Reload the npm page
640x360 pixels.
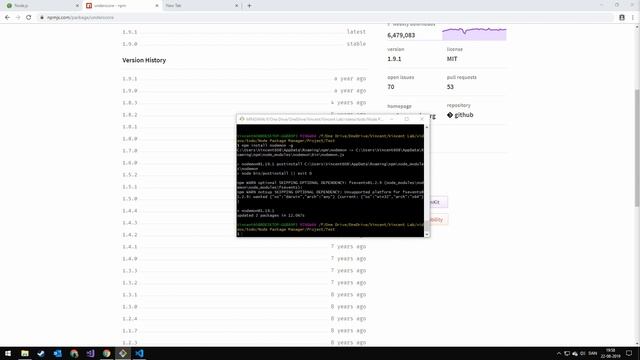[29, 18]
